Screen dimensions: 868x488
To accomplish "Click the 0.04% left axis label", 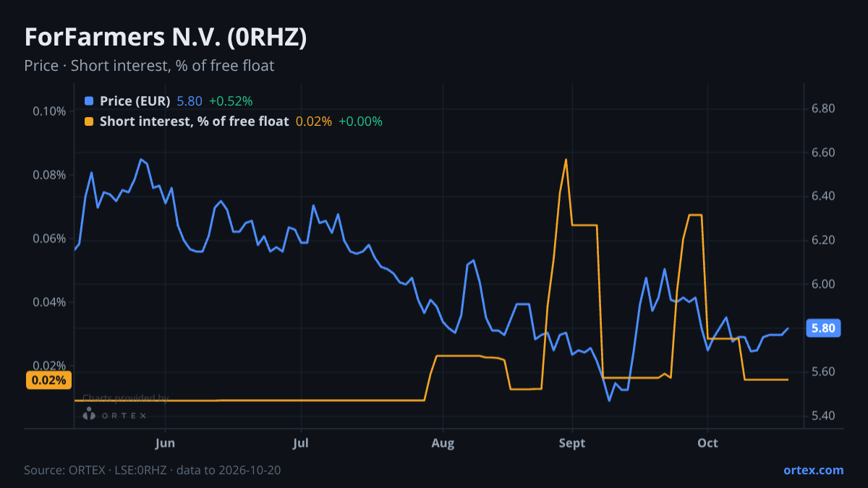I will click(x=50, y=302).
